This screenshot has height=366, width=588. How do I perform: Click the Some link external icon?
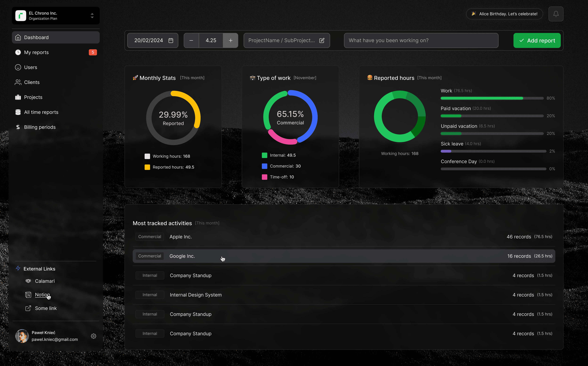(x=28, y=308)
